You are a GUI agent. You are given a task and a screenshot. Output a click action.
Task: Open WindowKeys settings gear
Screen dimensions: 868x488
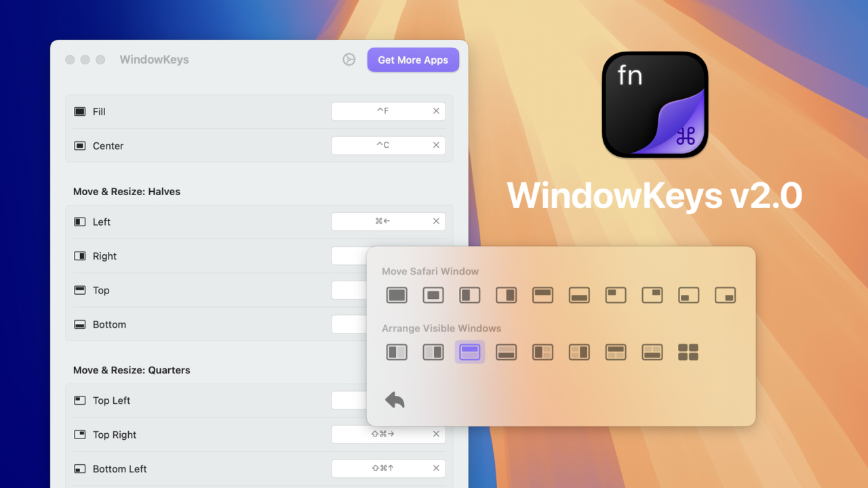349,60
